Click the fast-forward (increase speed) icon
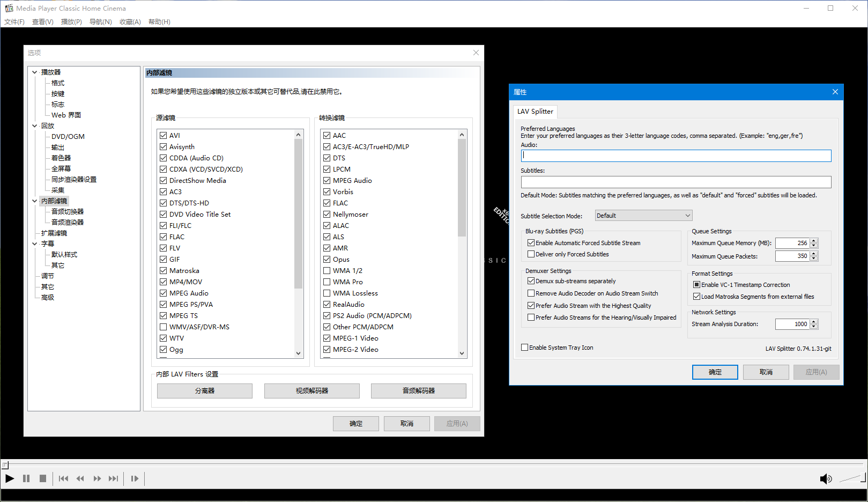868x502 pixels. pos(97,478)
